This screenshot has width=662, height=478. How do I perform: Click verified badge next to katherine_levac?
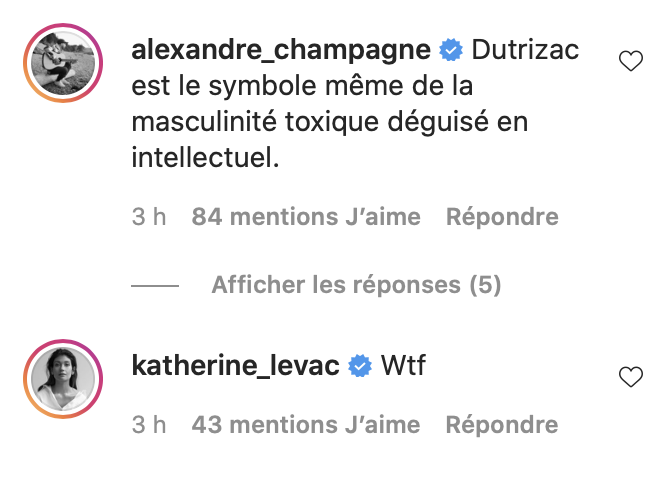pos(360,366)
